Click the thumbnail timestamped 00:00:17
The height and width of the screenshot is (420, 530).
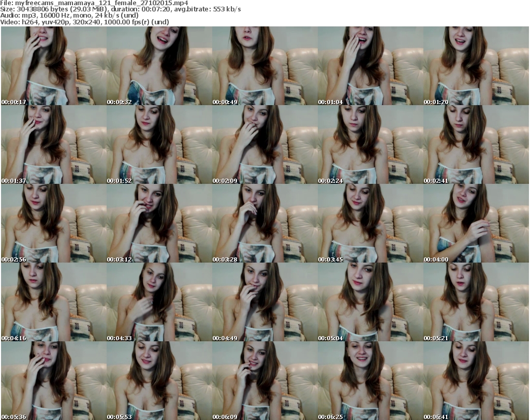coord(54,66)
